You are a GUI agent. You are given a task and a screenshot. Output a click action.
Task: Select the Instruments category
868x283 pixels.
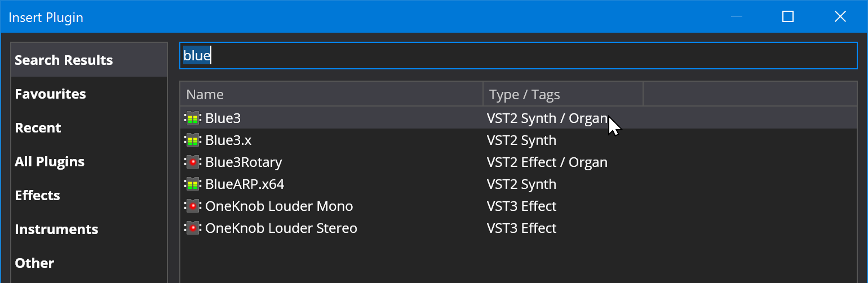(x=89, y=229)
